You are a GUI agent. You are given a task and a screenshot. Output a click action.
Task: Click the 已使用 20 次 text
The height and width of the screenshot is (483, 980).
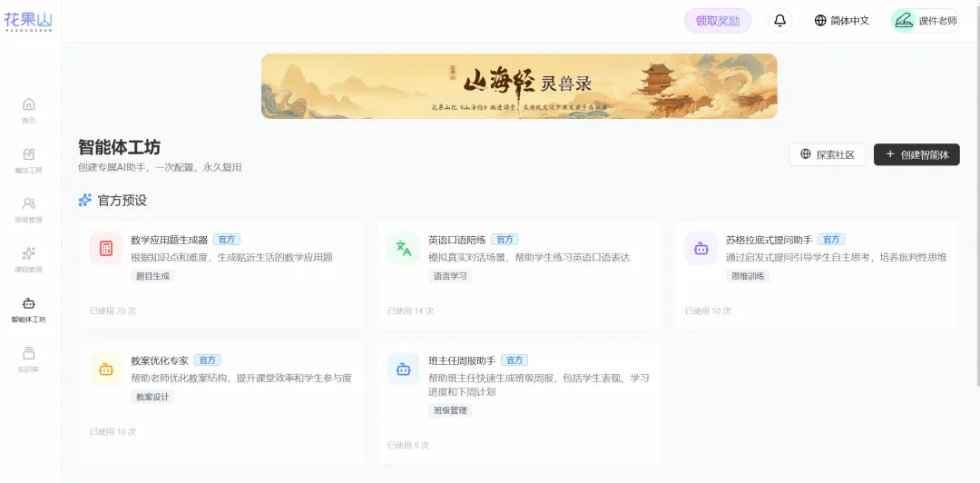point(113,310)
